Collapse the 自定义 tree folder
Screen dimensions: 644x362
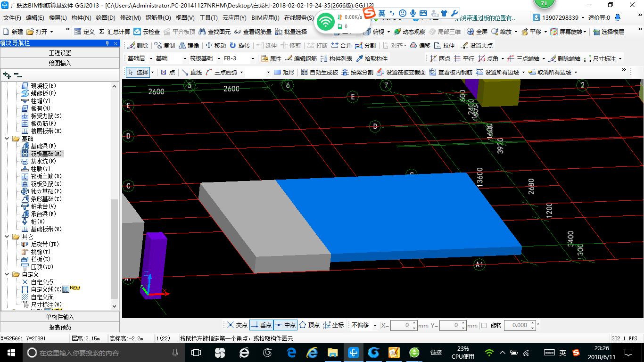tap(7, 274)
